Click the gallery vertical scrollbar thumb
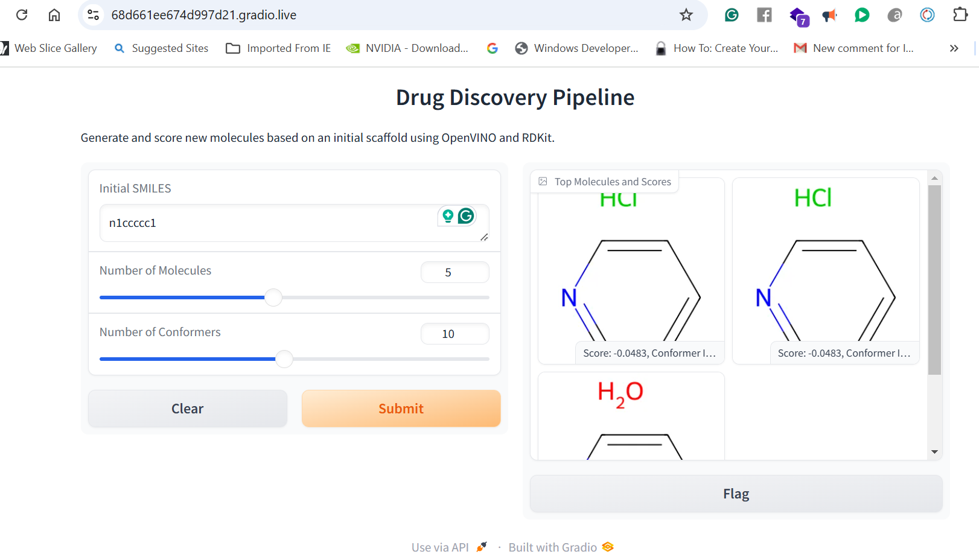 [x=934, y=280]
